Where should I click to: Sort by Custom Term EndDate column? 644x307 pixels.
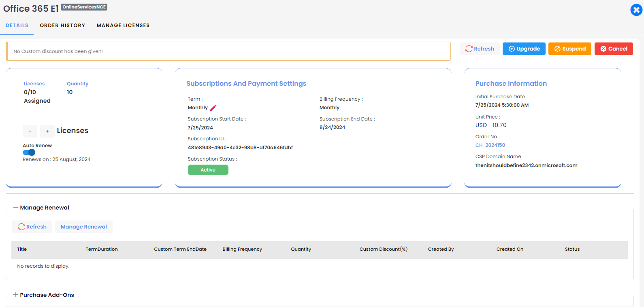click(x=180, y=249)
